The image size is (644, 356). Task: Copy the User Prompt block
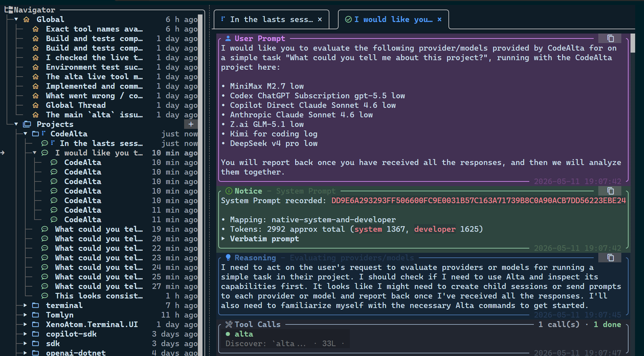coord(610,39)
